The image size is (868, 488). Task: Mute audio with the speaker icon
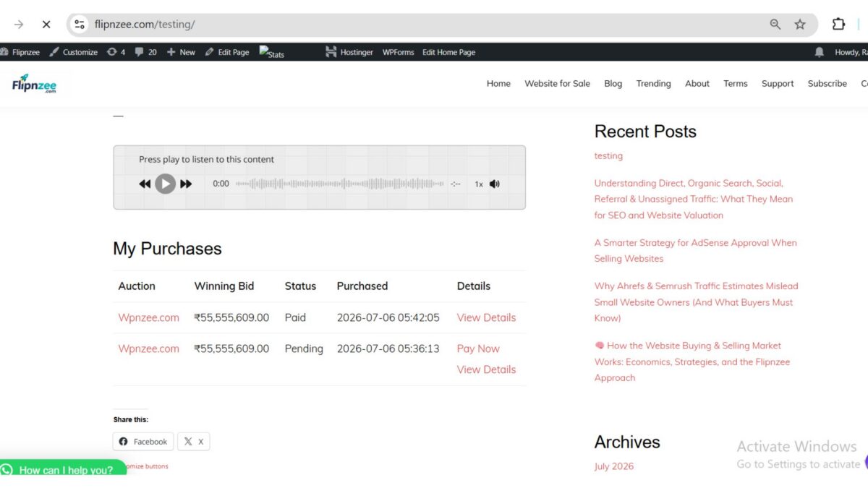coord(495,184)
